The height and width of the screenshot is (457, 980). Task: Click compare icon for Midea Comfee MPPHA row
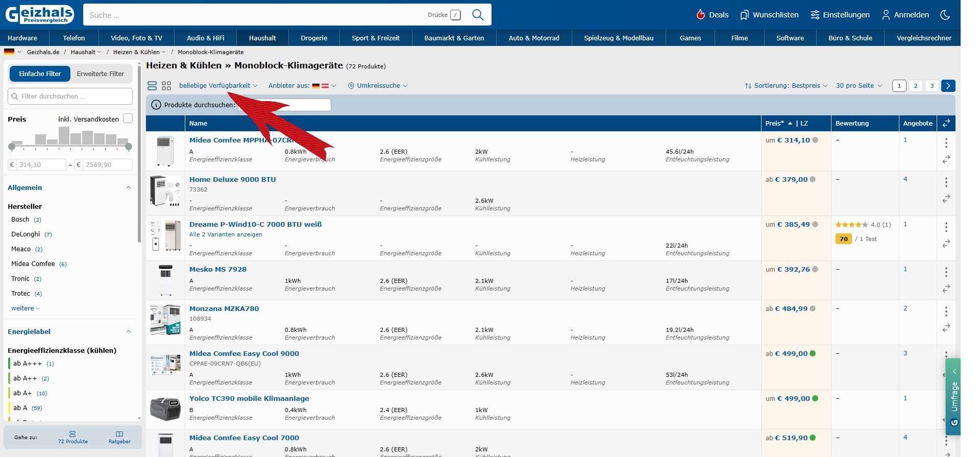(946, 160)
